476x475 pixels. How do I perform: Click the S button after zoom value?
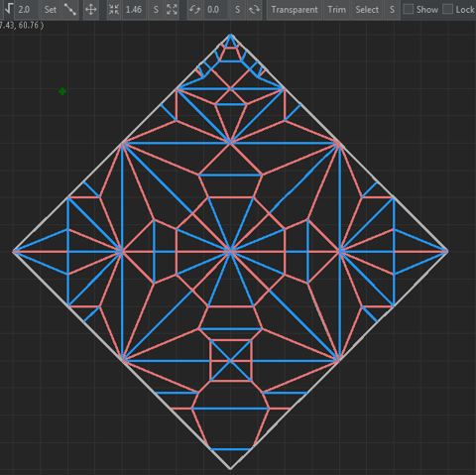(x=156, y=10)
